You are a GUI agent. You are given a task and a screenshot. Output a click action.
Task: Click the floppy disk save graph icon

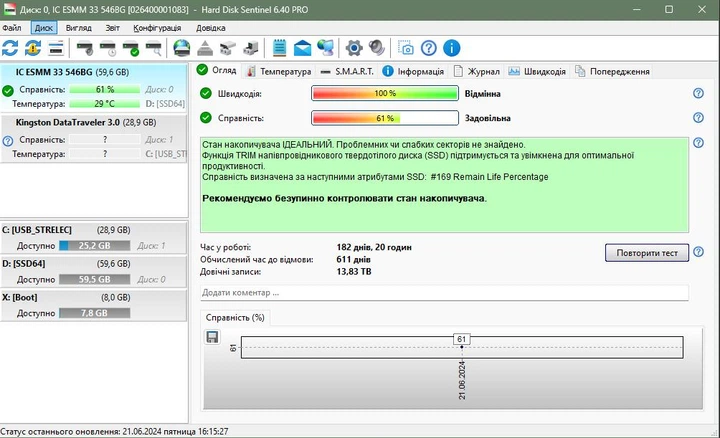click(212, 337)
